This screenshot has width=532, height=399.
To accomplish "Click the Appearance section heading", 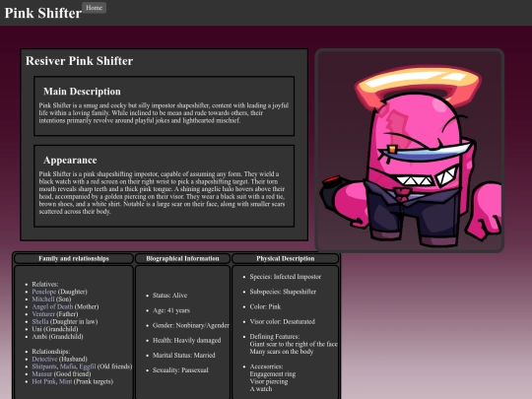I will 70,161.
